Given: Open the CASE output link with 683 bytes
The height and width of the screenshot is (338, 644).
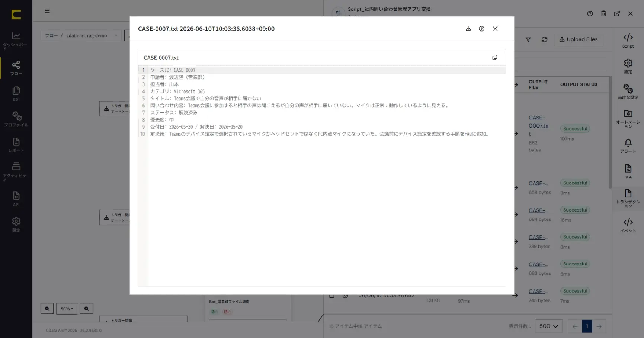Looking at the screenshot, I should pyautogui.click(x=538, y=264).
